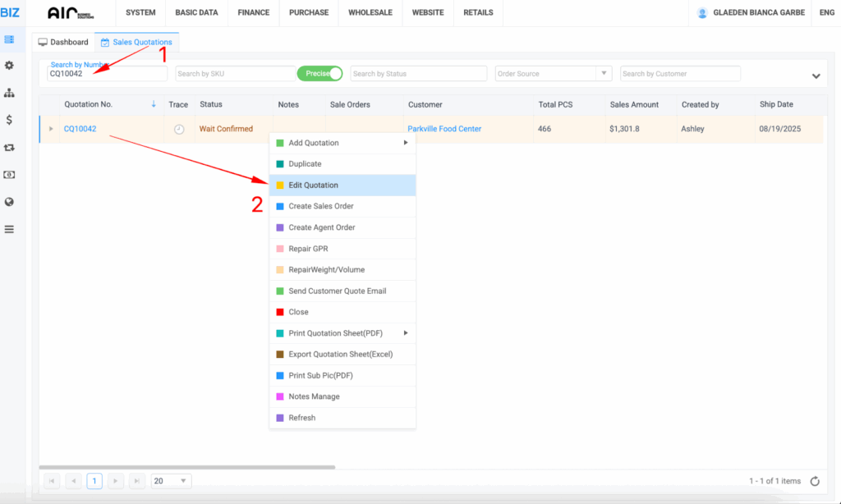
Task: Open the Order Source dropdown
Action: click(554, 74)
